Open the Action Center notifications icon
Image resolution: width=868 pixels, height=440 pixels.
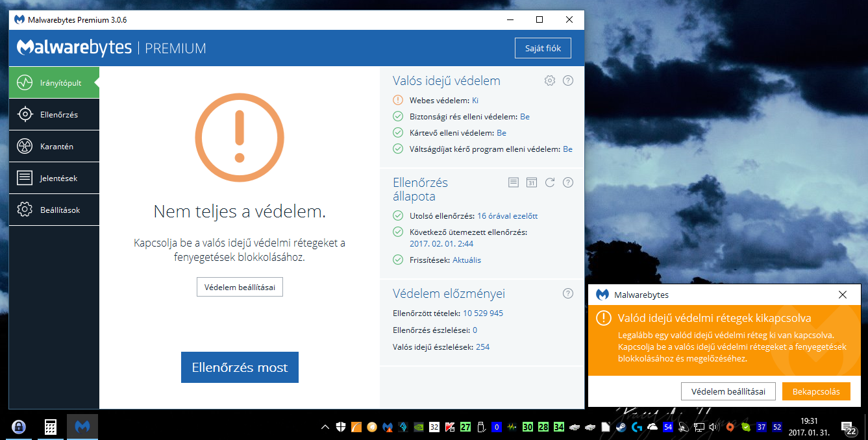coord(848,427)
